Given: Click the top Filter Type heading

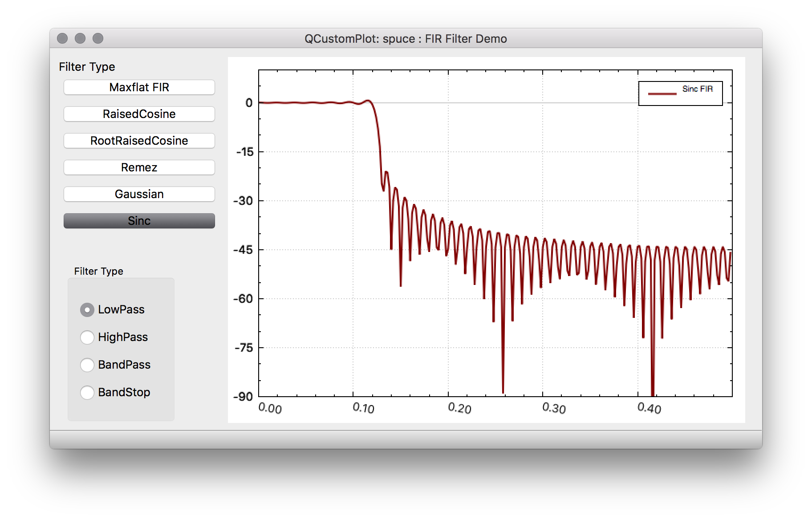Looking at the screenshot, I should point(87,67).
